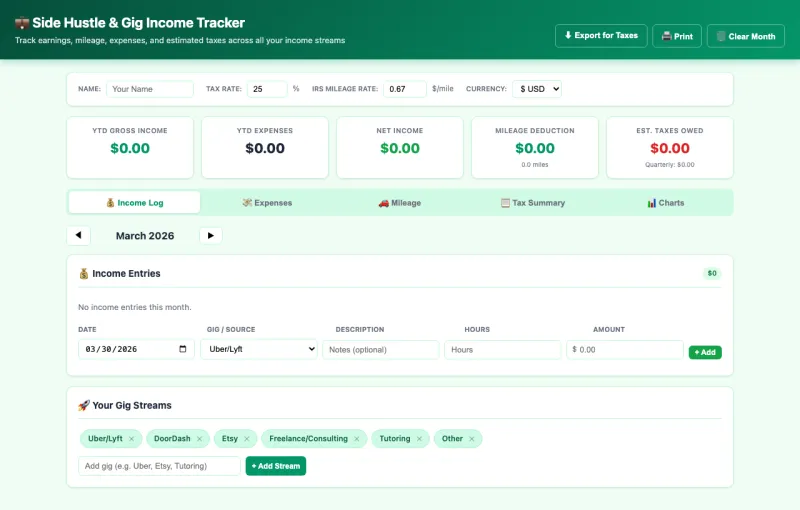View the Charts tab
Viewport: 800px width, 510px height.
665,203
